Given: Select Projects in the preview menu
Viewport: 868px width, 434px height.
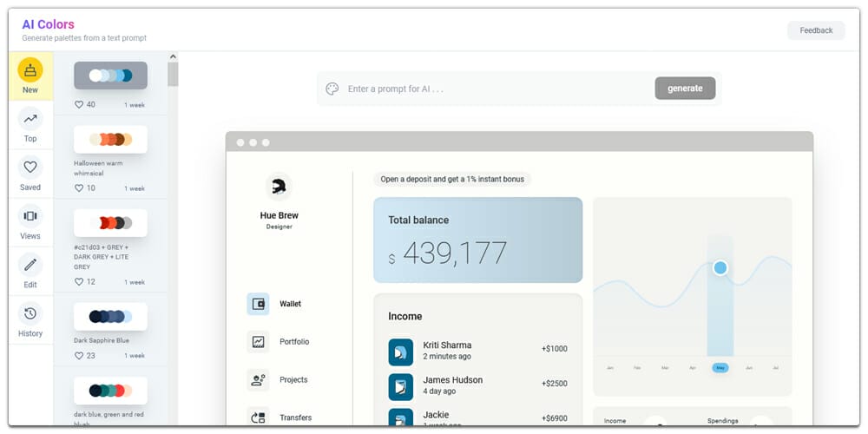Looking at the screenshot, I should click(293, 380).
